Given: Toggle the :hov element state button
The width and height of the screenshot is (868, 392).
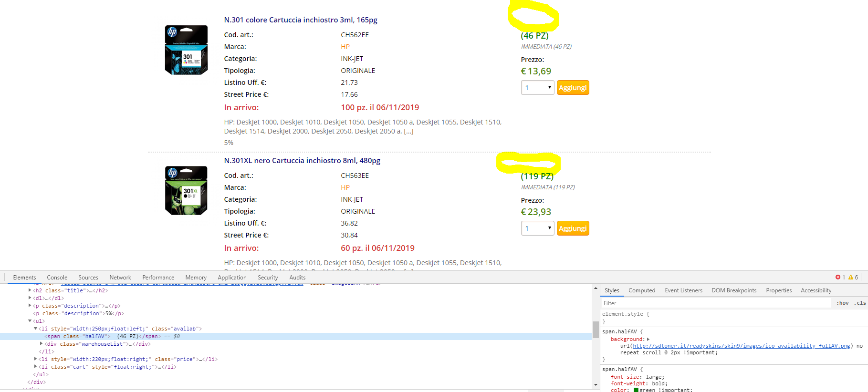Looking at the screenshot, I should [x=843, y=303].
